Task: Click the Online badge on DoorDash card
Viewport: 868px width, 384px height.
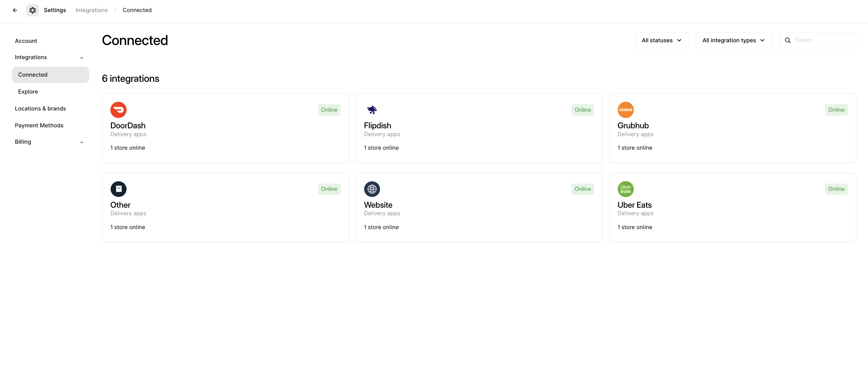Action: (329, 110)
